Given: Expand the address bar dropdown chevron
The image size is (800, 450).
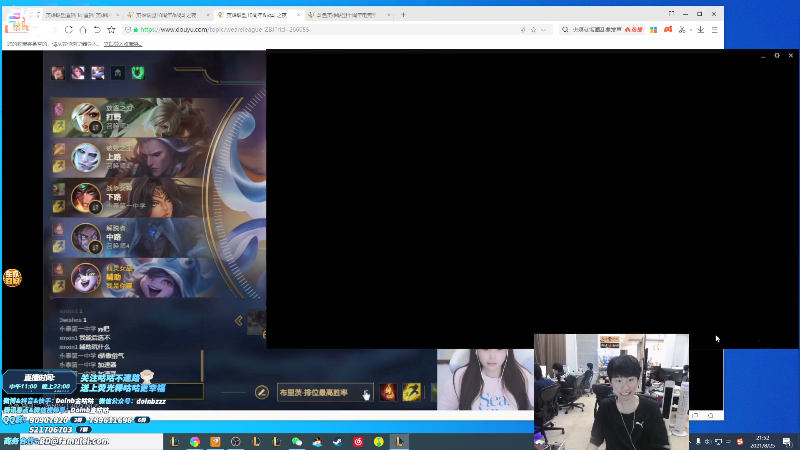Looking at the screenshot, I should 544,30.
